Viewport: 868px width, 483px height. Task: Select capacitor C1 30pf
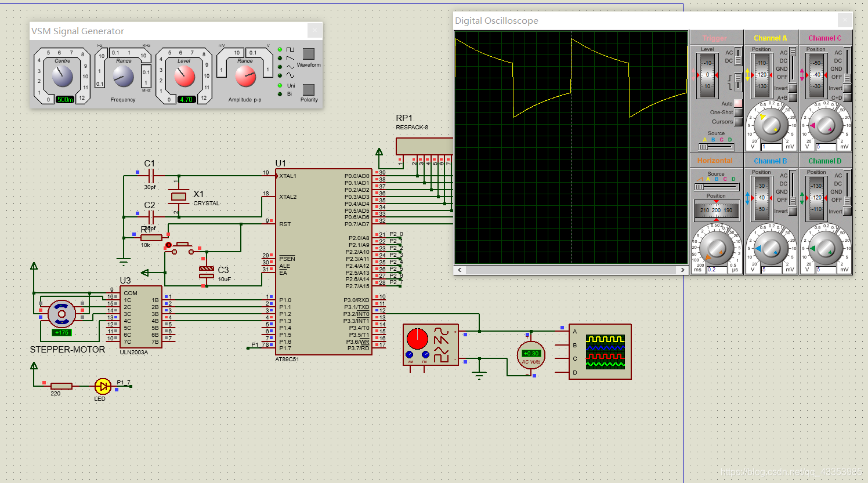[150, 176]
